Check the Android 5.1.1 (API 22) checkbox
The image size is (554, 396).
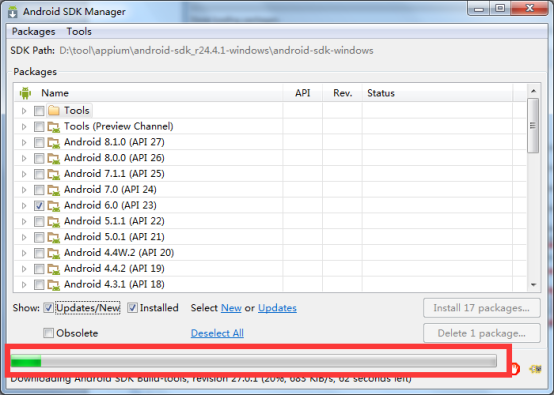point(39,221)
